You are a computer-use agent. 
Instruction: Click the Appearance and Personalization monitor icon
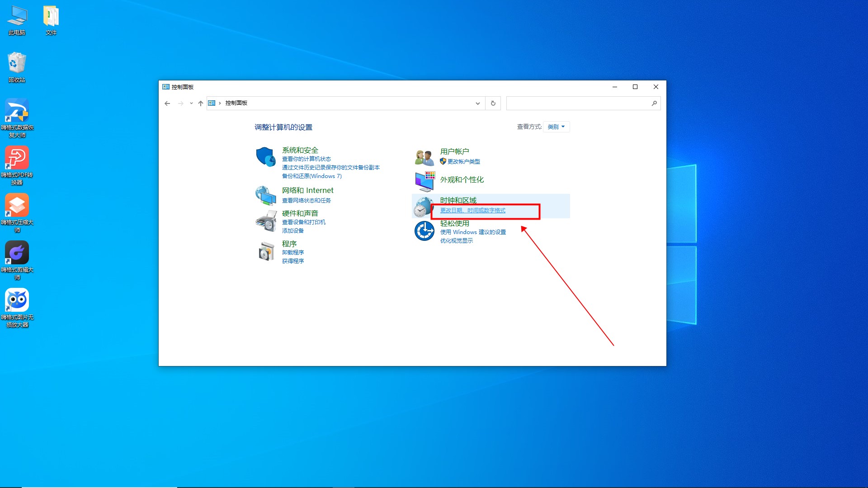click(x=425, y=181)
